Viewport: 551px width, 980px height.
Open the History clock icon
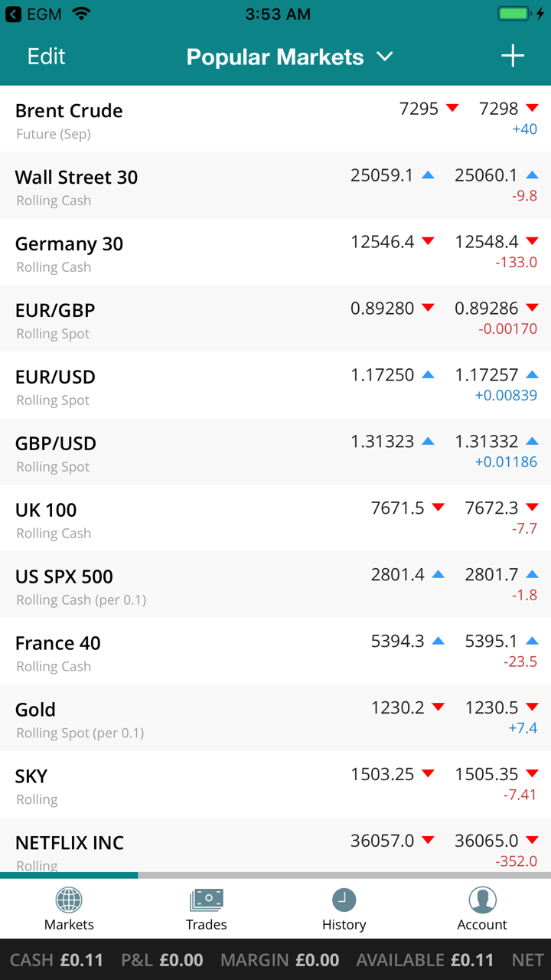coord(344,900)
